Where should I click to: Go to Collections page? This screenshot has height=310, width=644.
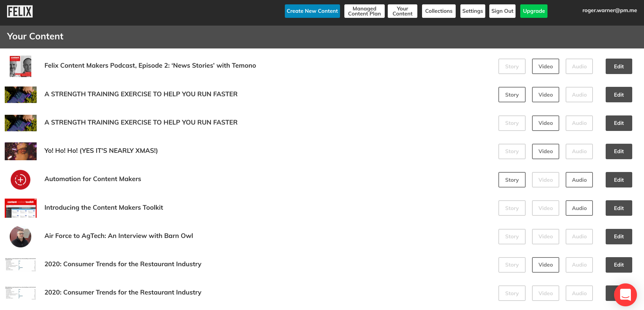point(439,11)
